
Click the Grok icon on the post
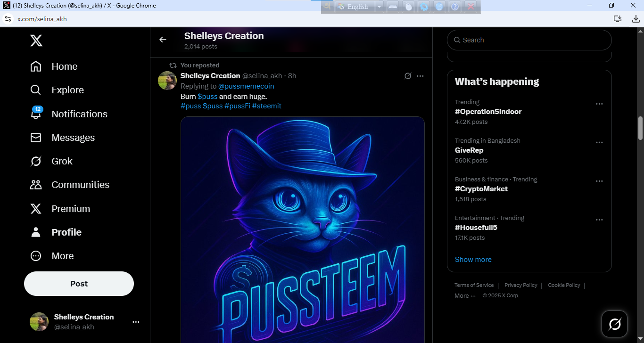[x=408, y=76]
